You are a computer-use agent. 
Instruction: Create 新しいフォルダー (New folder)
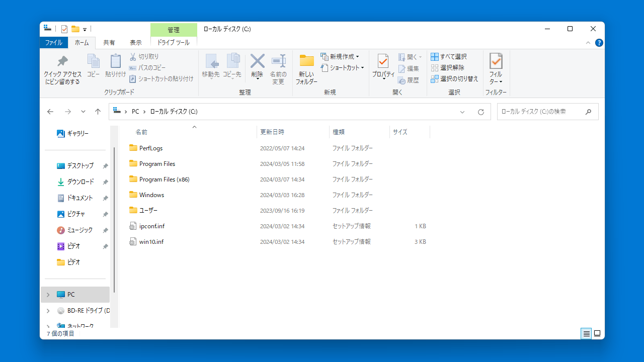tap(306, 69)
